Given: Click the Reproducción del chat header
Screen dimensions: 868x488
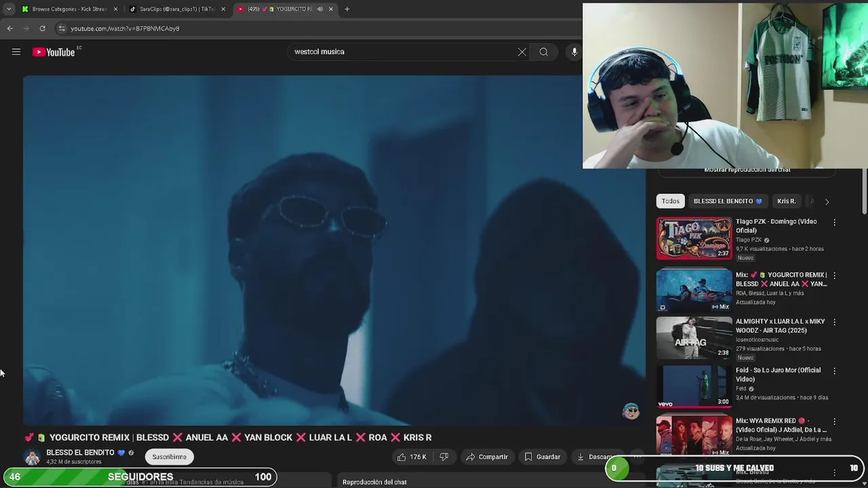Looking at the screenshot, I should click(x=374, y=482).
